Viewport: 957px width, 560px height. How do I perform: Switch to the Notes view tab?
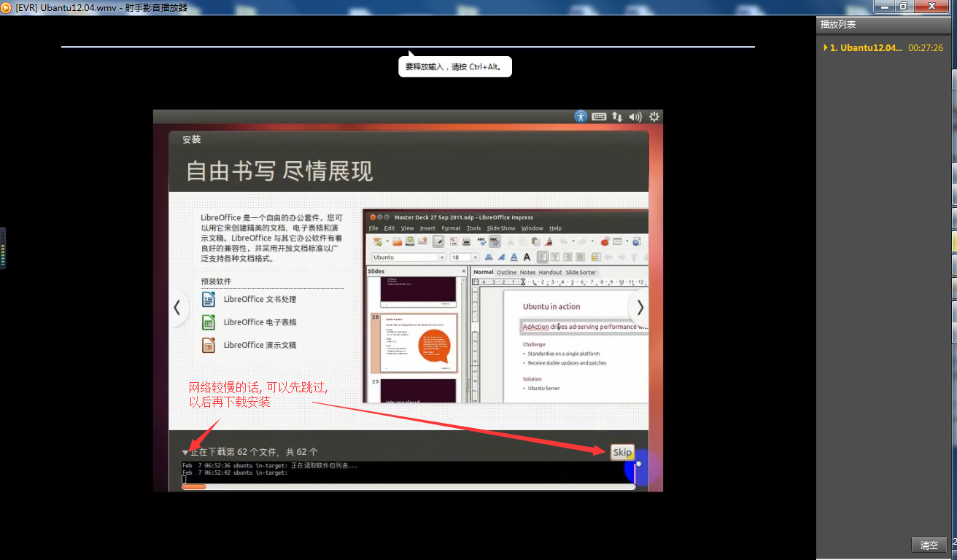click(527, 273)
